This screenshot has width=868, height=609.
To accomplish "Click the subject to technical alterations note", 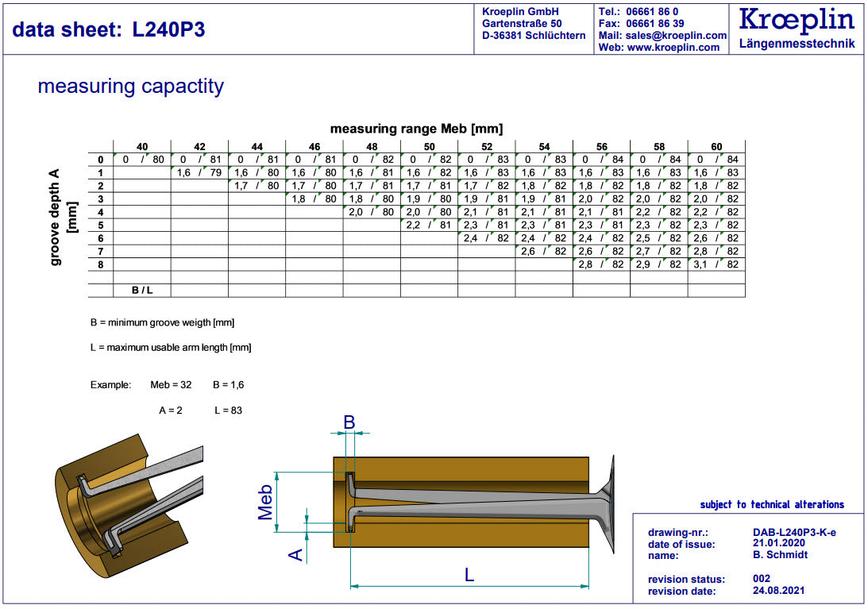I will tap(772, 504).
